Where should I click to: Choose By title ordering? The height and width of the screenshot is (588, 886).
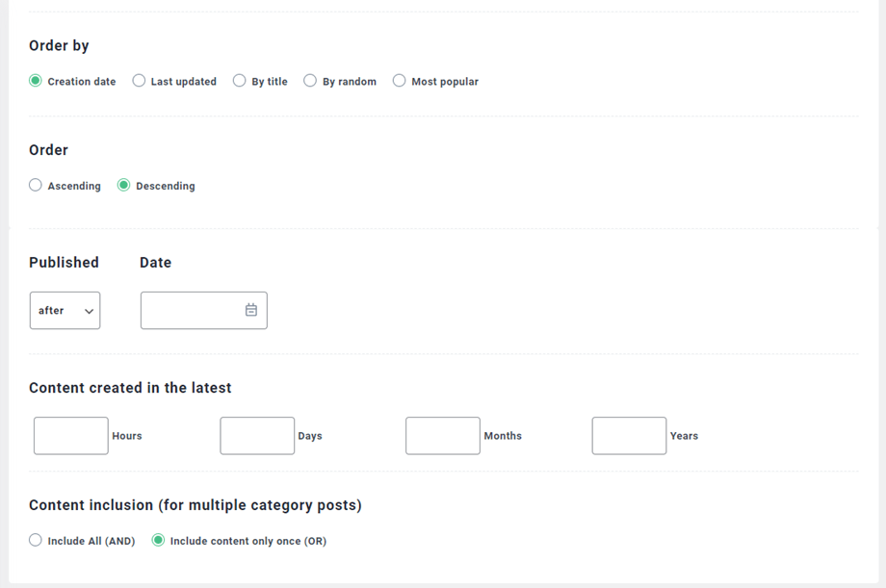pyautogui.click(x=240, y=81)
